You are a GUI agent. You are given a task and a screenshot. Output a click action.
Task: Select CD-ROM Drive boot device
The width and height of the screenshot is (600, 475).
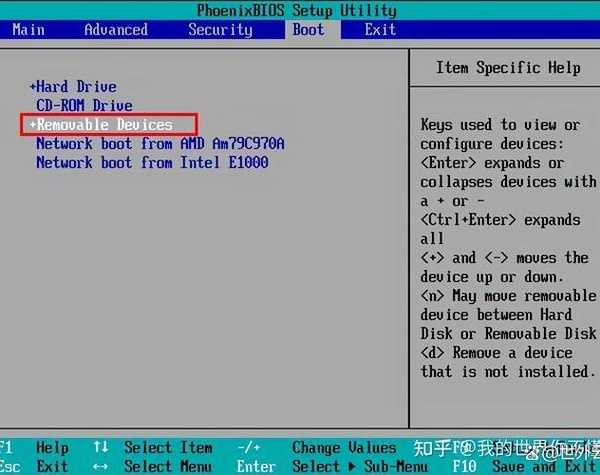tap(84, 106)
